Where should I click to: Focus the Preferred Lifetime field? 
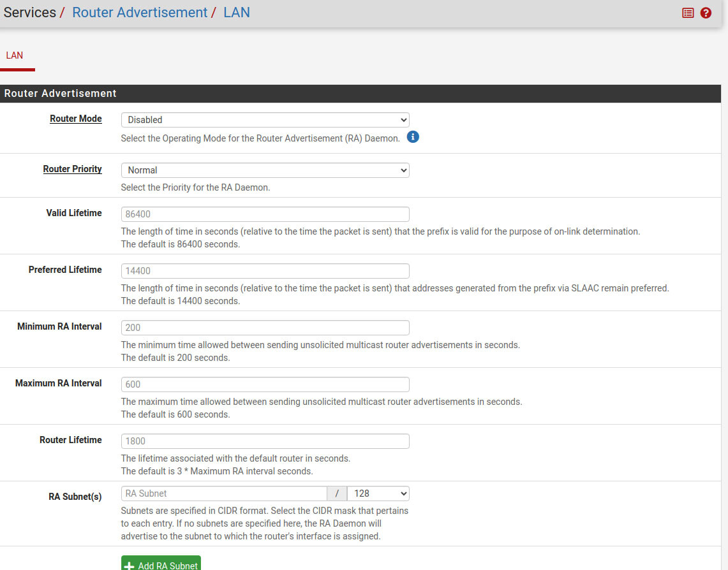pyautogui.click(x=265, y=271)
